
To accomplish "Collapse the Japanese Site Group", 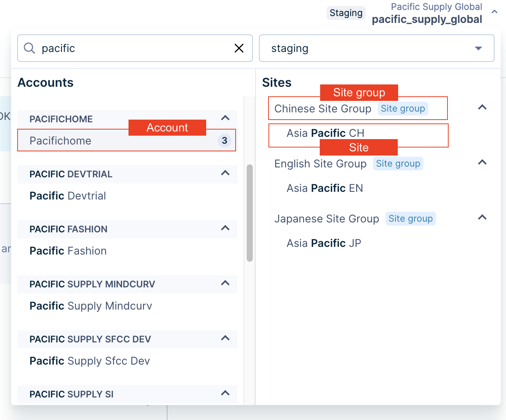I will (x=482, y=217).
